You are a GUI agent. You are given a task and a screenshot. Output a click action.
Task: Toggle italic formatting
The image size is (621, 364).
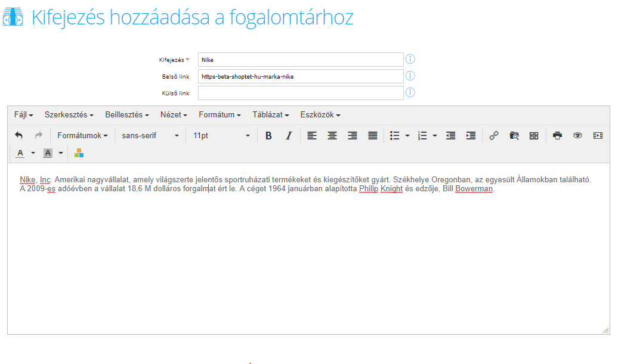pos(289,135)
